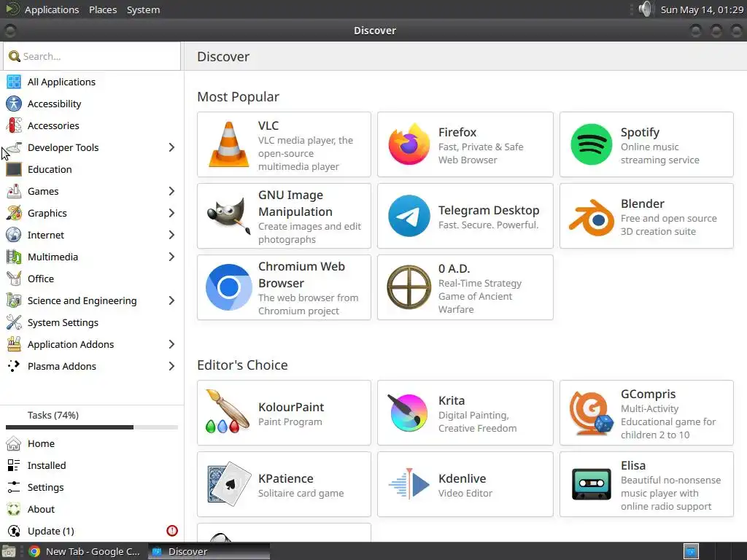Click the red update alert badge
The width and height of the screenshot is (747, 560).
point(172,531)
